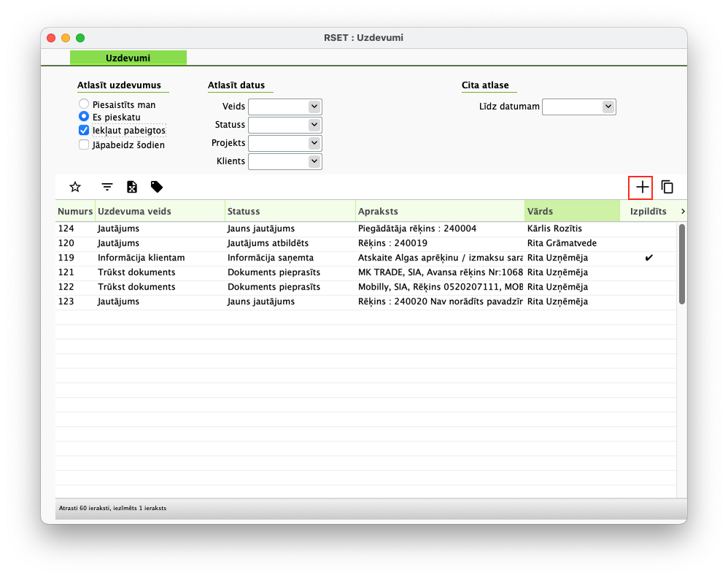Open the Veids dropdown
The height and width of the screenshot is (578, 728).
tap(314, 107)
